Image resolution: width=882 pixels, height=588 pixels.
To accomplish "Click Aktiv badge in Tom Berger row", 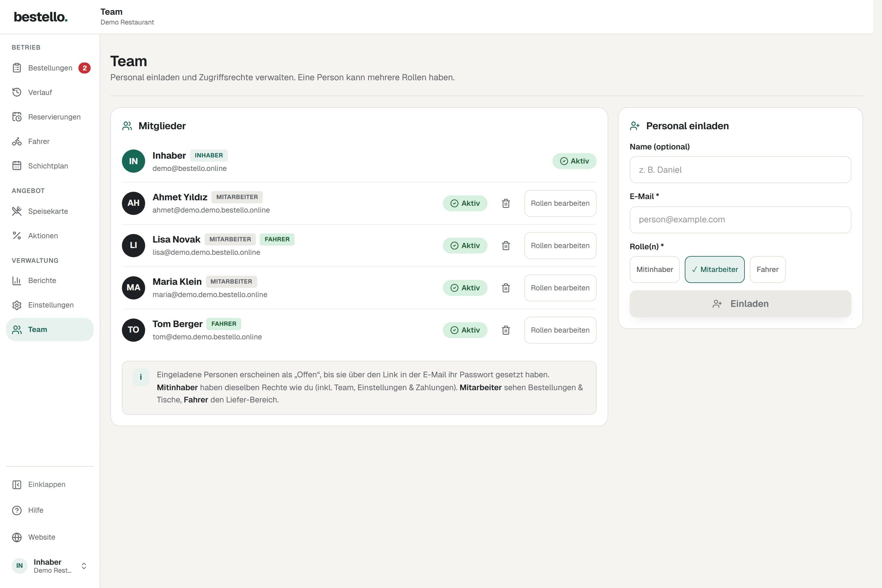I will (465, 330).
